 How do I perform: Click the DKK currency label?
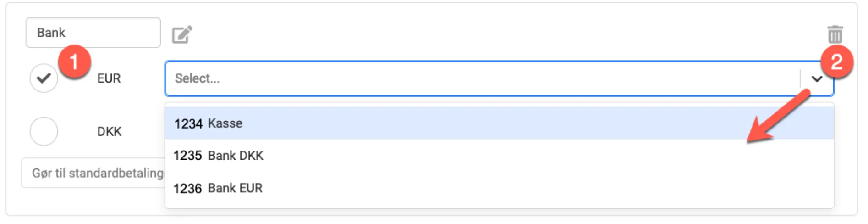pos(109,132)
